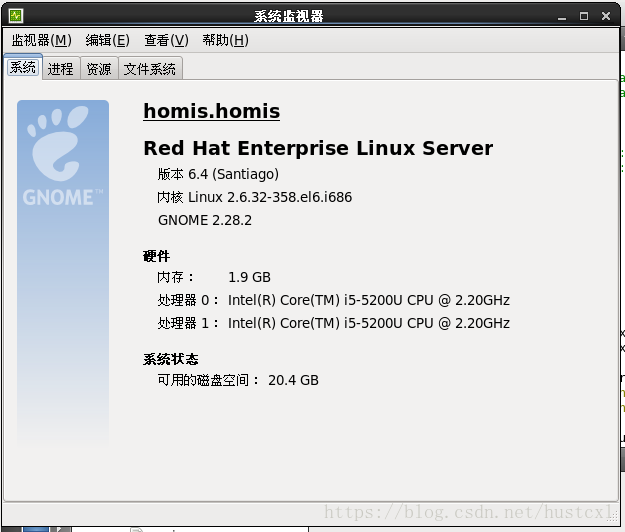Select the 系统 tab
Viewport: 625px width, 532px height.
(23, 67)
